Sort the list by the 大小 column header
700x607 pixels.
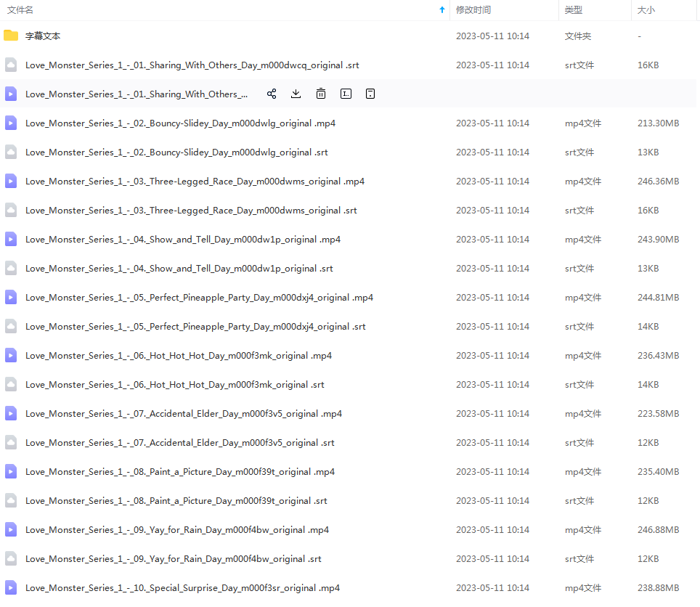[646, 10]
